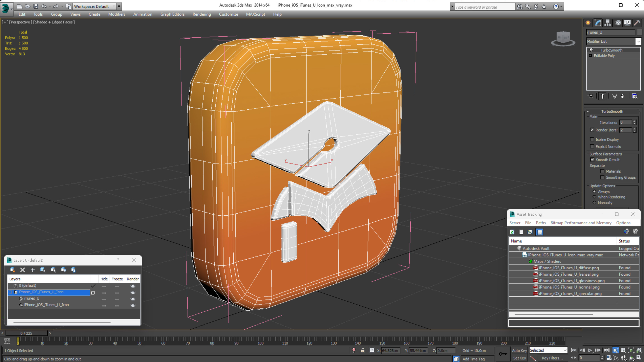Toggle render state of iTunes_U object
The image size is (644, 362).
tap(133, 299)
